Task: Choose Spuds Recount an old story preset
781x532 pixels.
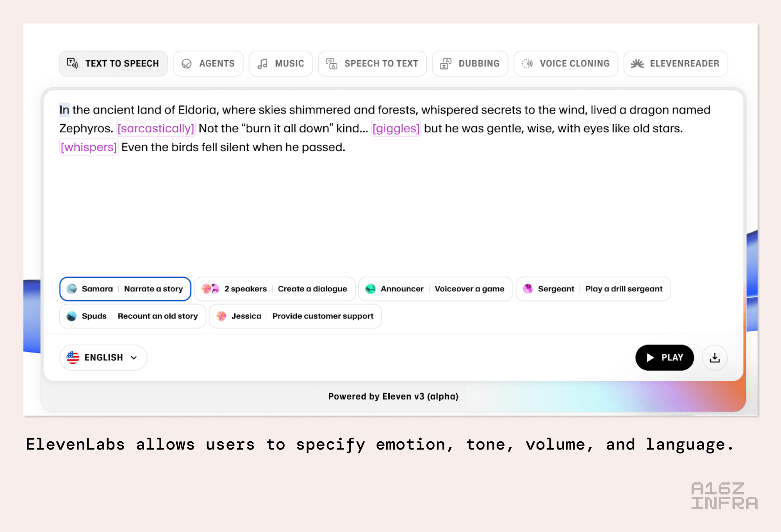Action: click(132, 316)
